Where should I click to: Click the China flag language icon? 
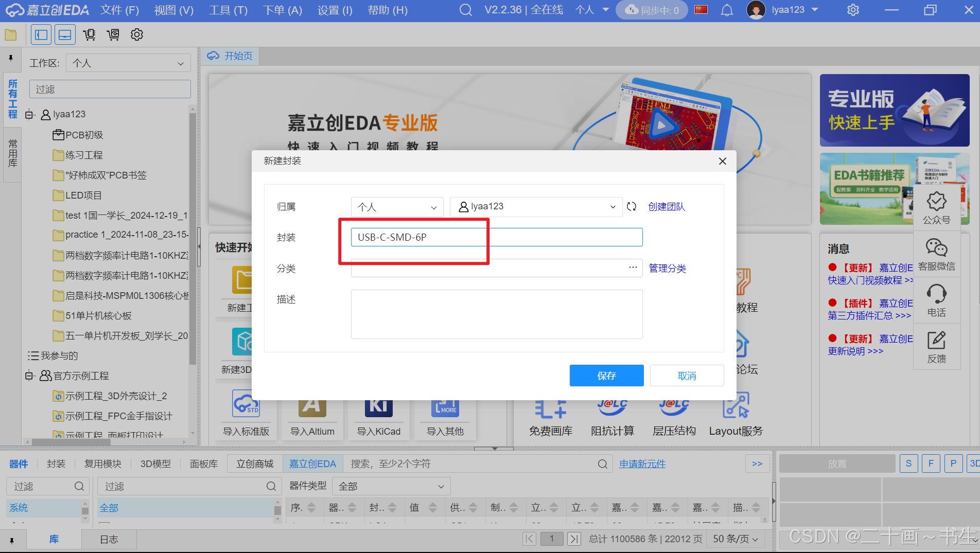tap(701, 10)
